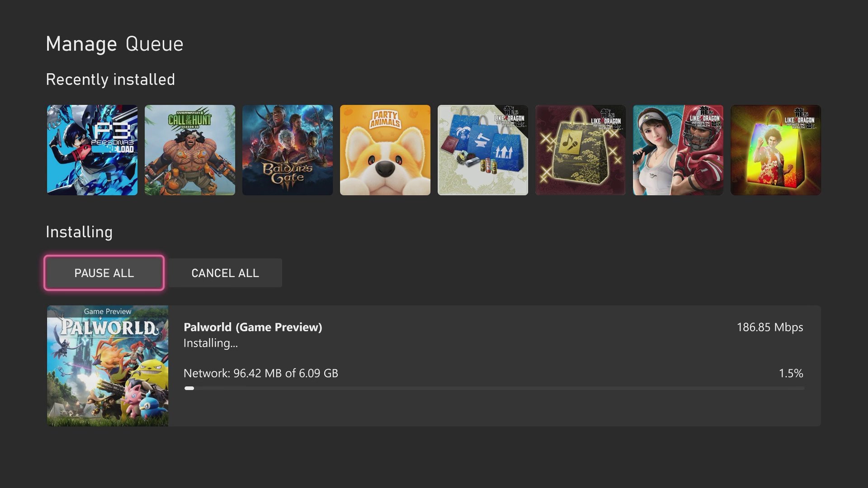Select the golden karaoke bag Like a Dragon tile

coord(580,150)
